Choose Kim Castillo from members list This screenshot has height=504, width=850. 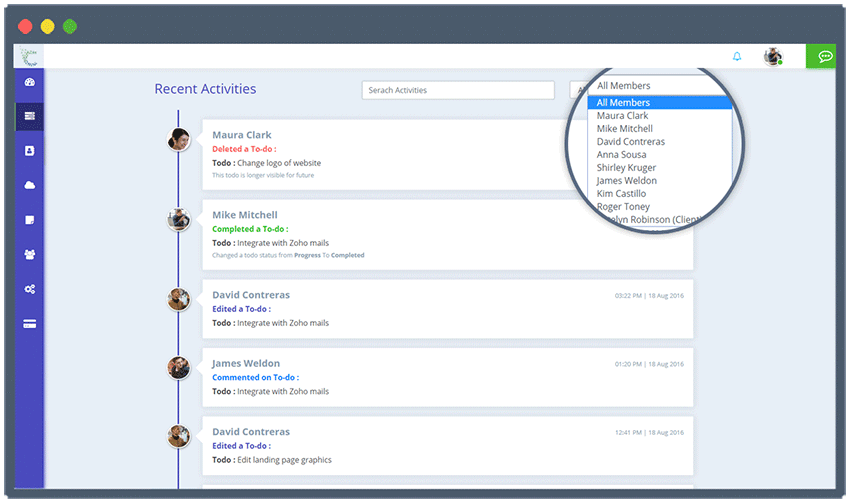[x=621, y=193]
